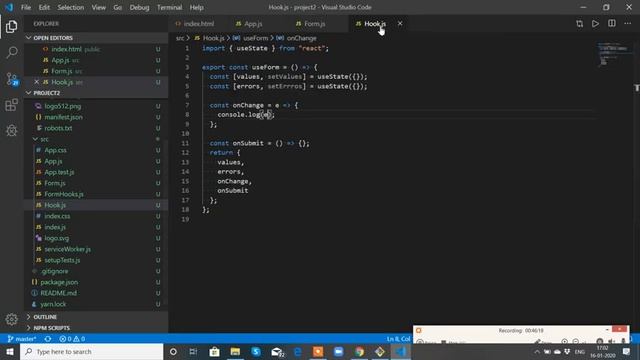
Task: Open File Explorer from the taskbar
Action: 235,351
